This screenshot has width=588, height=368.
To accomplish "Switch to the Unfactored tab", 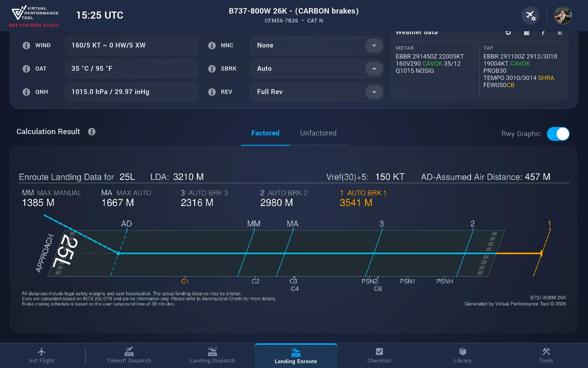I will pos(318,133).
